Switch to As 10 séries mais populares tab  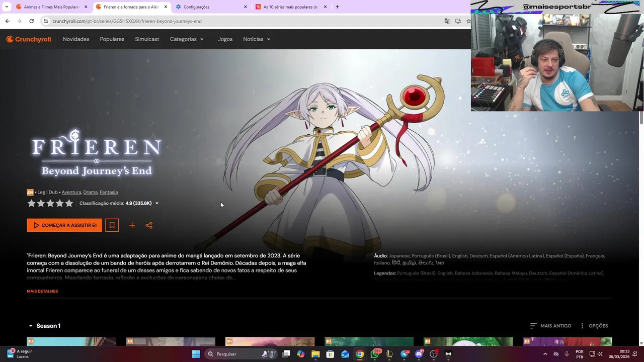[291, 7]
